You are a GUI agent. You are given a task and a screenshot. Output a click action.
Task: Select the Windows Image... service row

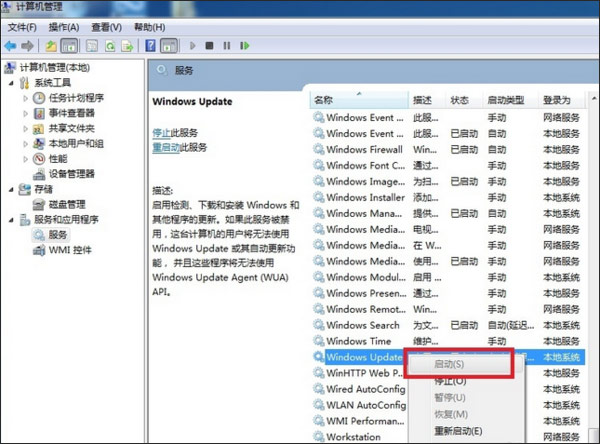tap(448, 181)
